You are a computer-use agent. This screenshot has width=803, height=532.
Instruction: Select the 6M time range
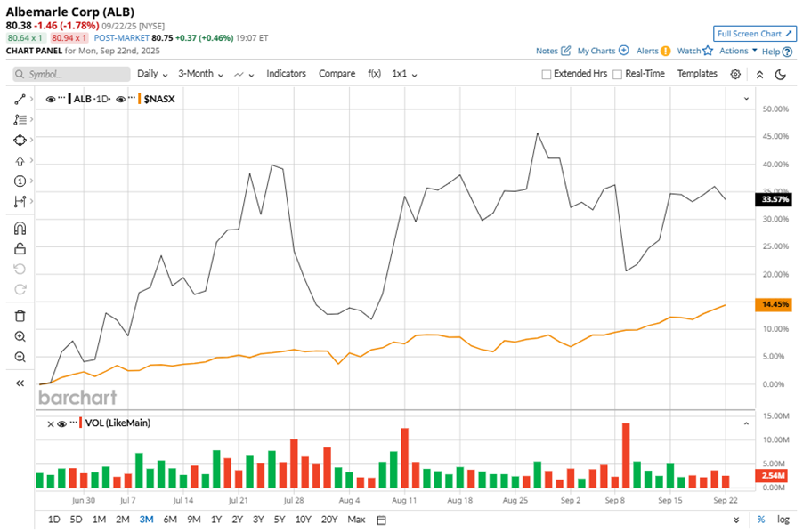coord(170,520)
